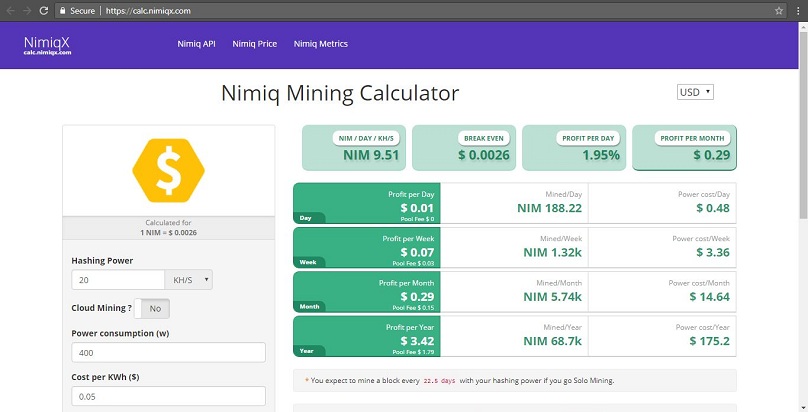Open the Nimiq Metrics page
Screen dimensions: 808x412
(x=321, y=44)
